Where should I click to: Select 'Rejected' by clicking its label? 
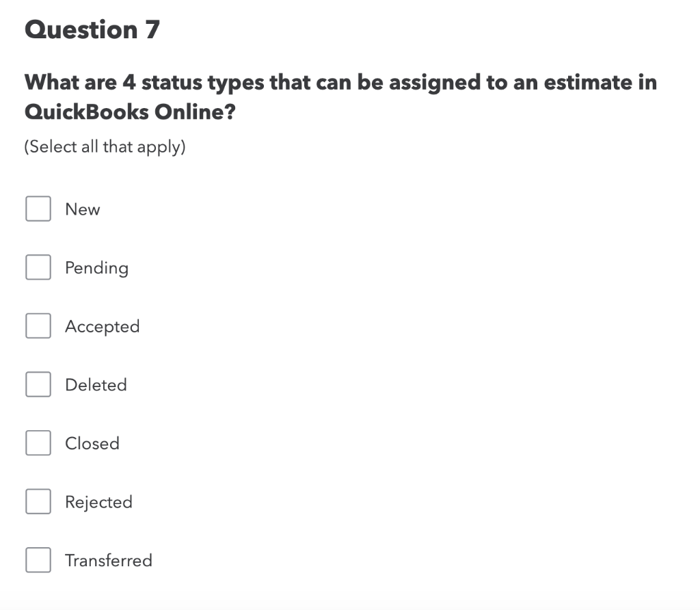coord(98,502)
